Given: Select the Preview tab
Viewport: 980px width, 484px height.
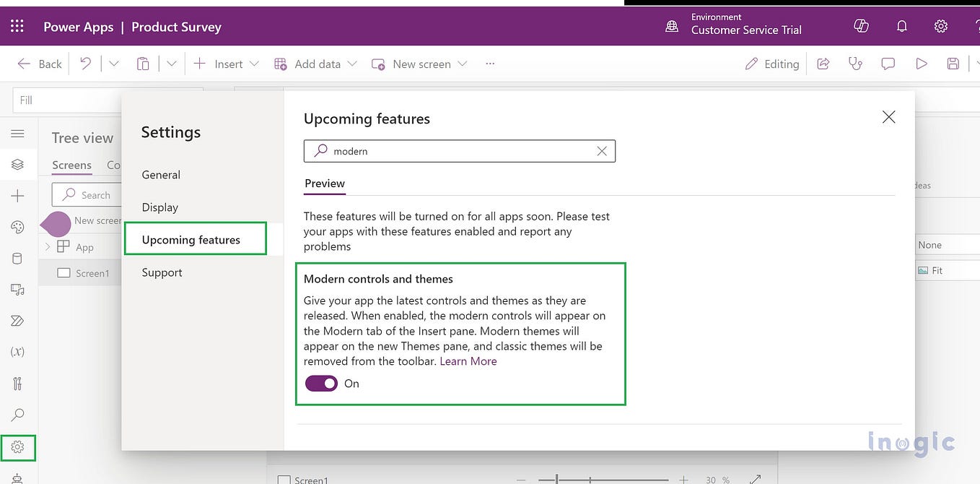Looking at the screenshot, I should coord(325,183).
